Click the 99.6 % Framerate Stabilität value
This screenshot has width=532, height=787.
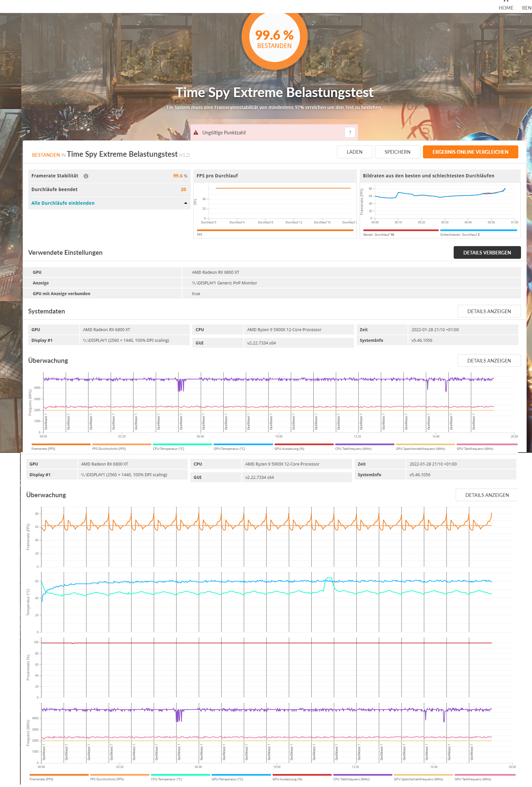(180, 176)
